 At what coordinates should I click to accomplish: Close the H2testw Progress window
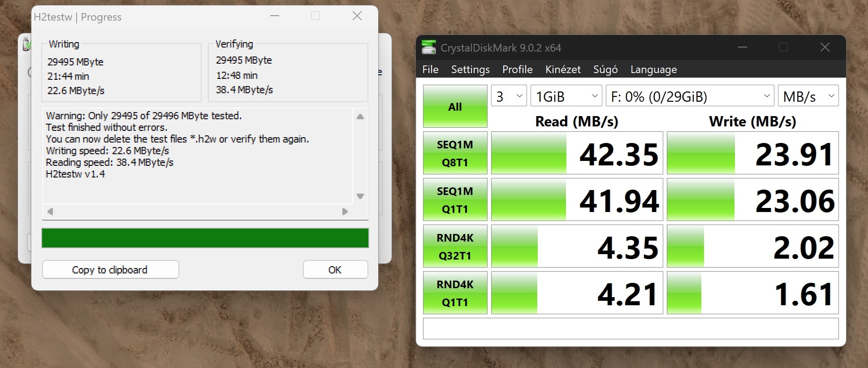357,16
